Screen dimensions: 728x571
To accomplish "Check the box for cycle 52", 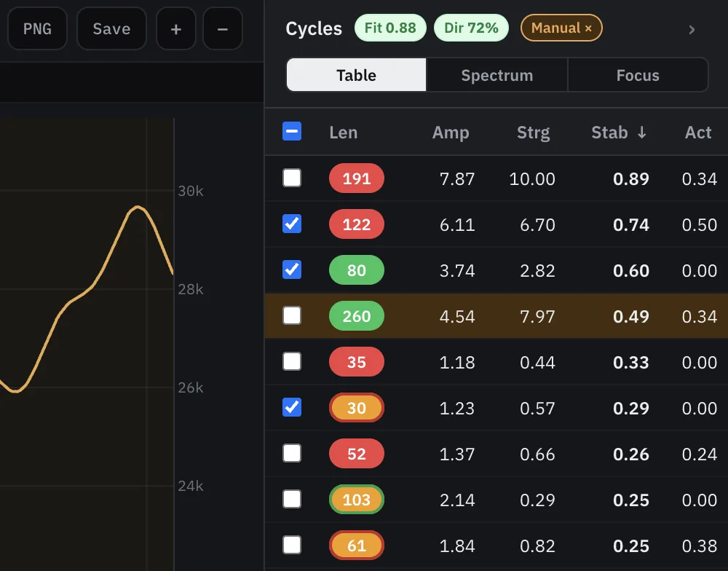I will point(292,453).
